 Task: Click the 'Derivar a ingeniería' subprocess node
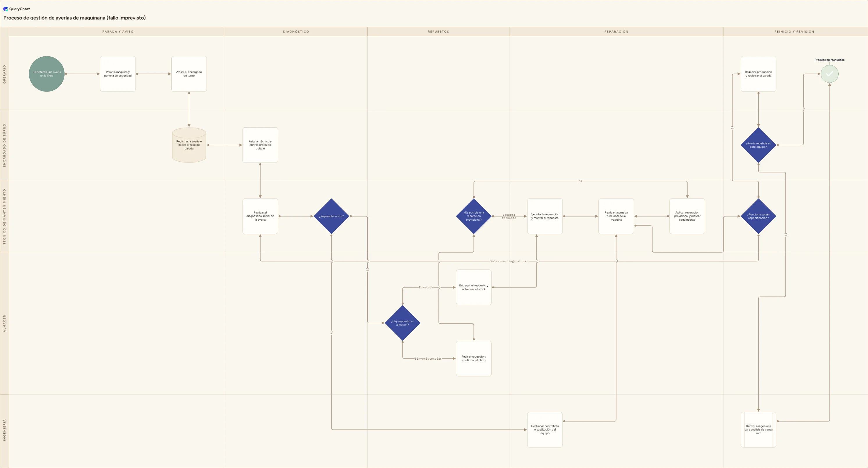[x=758, y=430]
